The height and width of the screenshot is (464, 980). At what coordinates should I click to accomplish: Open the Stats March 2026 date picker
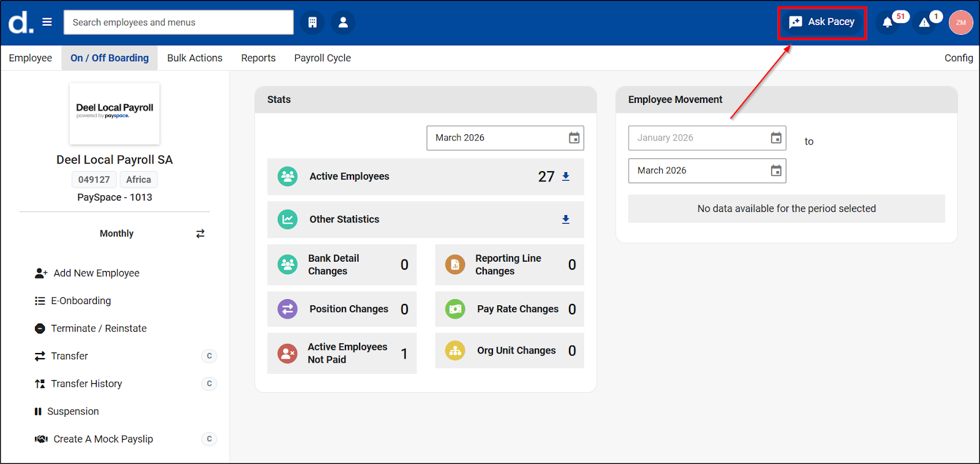coord(574,138)
